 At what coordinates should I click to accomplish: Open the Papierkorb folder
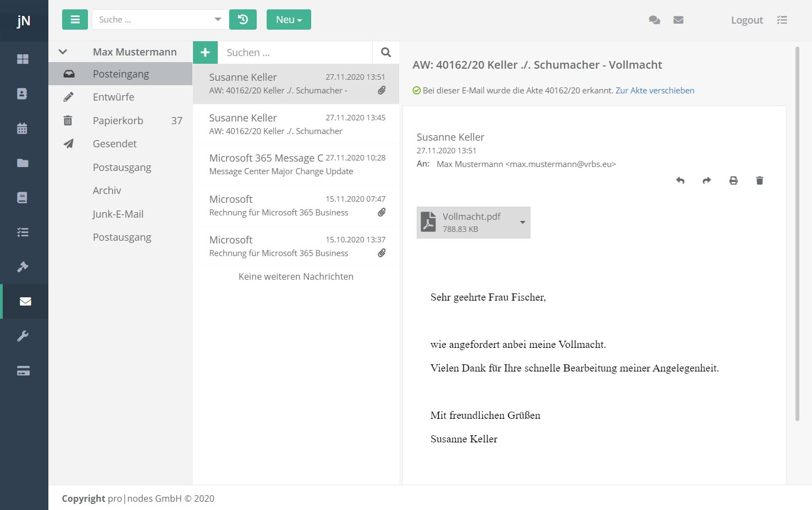click(x=118, y=120)
